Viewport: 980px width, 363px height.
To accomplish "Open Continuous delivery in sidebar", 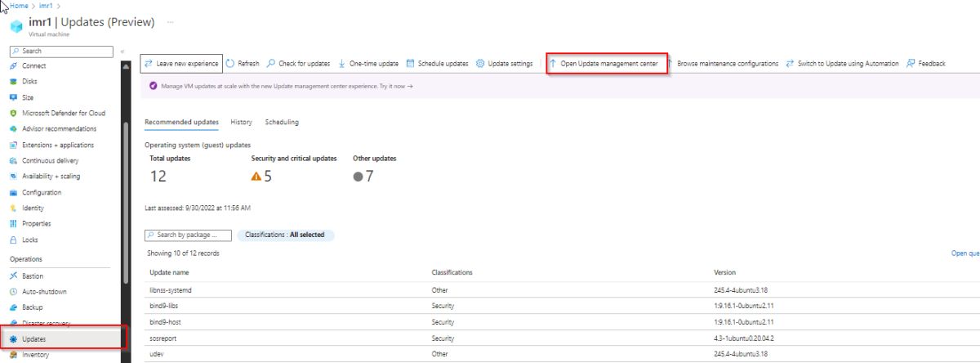I will (51, 161).
